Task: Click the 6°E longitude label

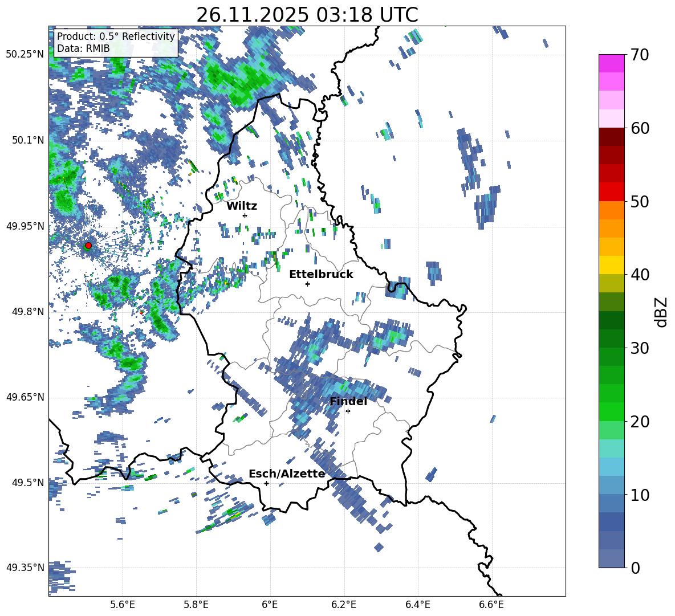Action: [270, 605]
